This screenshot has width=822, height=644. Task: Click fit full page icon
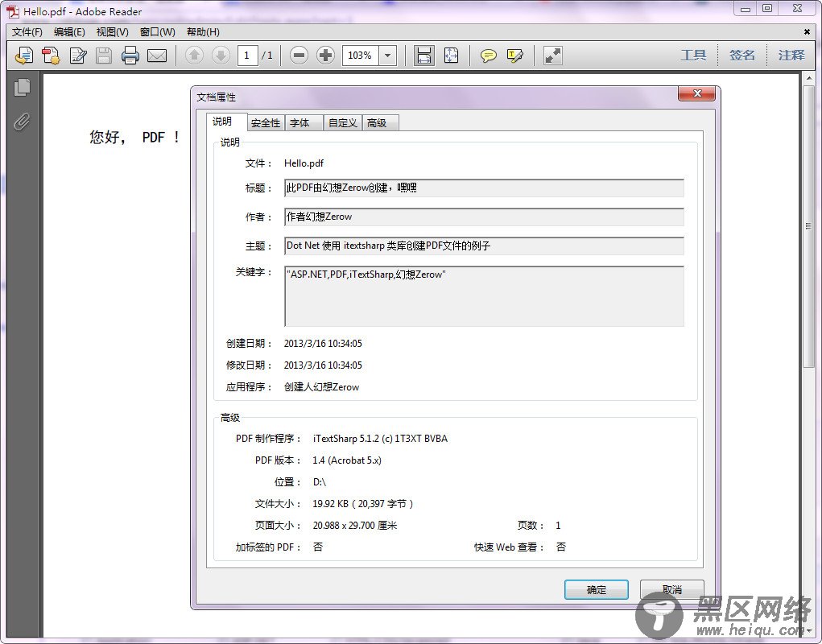click(452, 55)
